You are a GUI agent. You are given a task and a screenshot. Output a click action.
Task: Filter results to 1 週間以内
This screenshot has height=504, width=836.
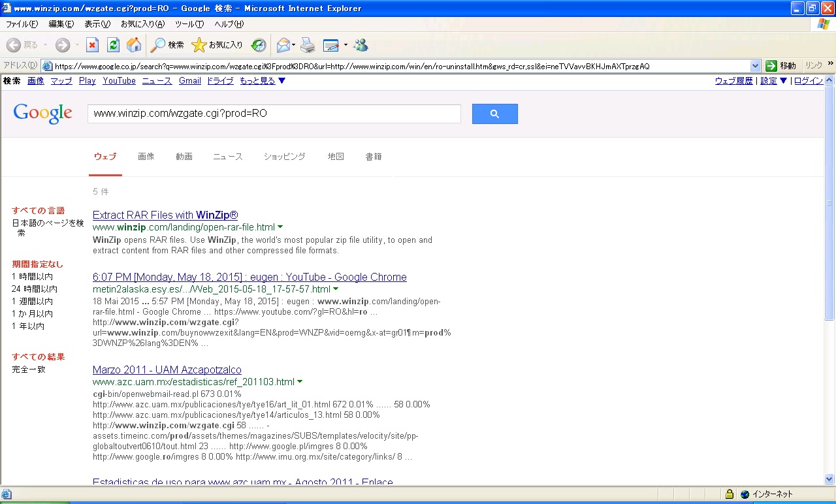pyautogui.click(x=33, y=301)
